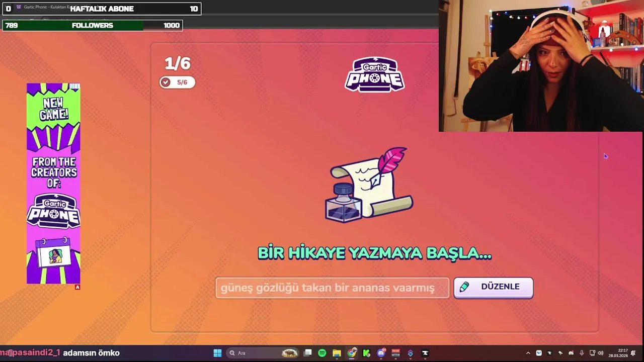Click the pencil icon in DÜZENLE button
The image size is (644, 362).
464,287
